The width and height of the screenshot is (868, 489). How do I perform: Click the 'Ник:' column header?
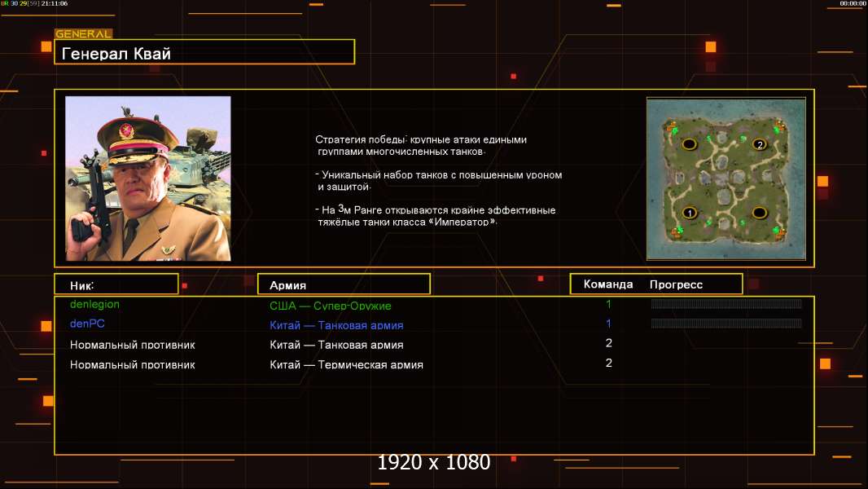[x=116, y=284]
